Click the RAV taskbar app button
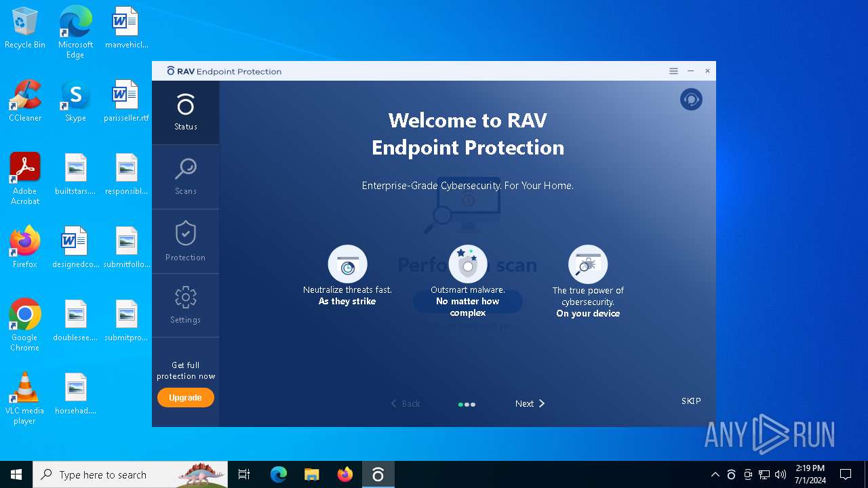The height and width of the screenshot is (488, 868). point(378,474)
